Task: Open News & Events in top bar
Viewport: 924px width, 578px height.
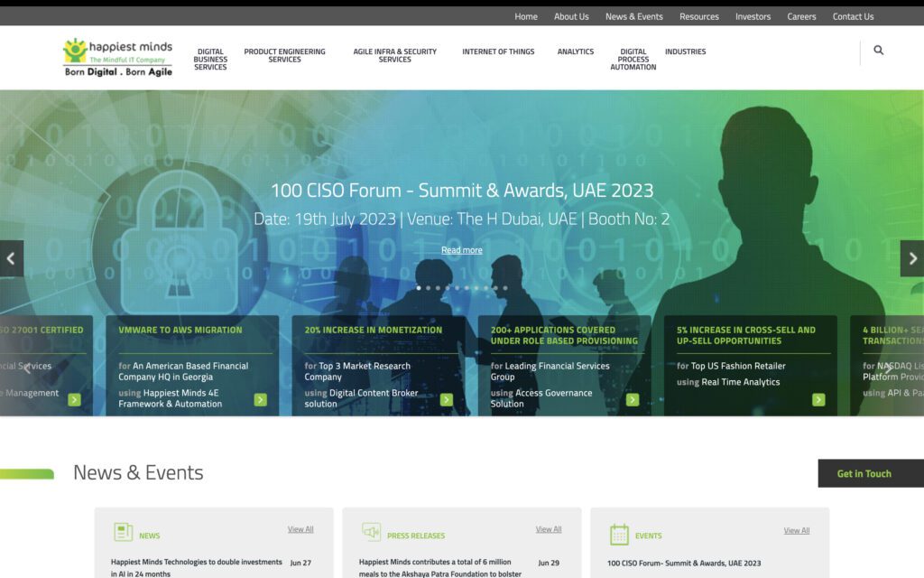Action: tap(634, 16)
